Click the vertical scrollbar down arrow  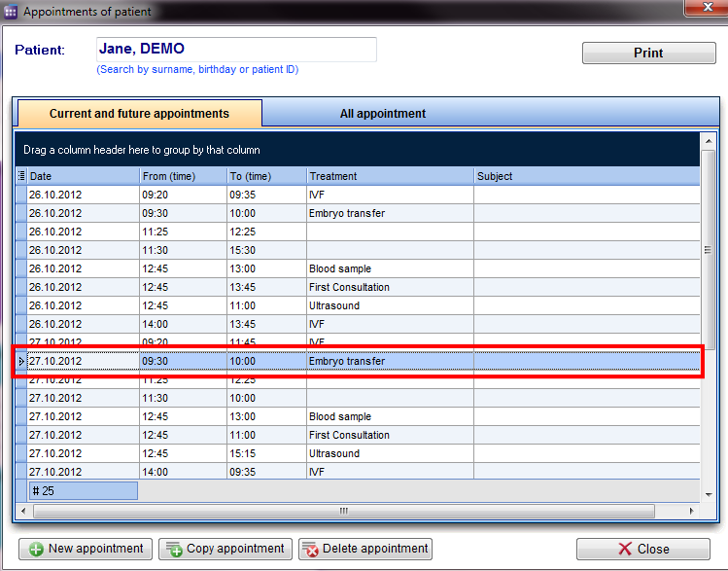[x=709, y=495]
